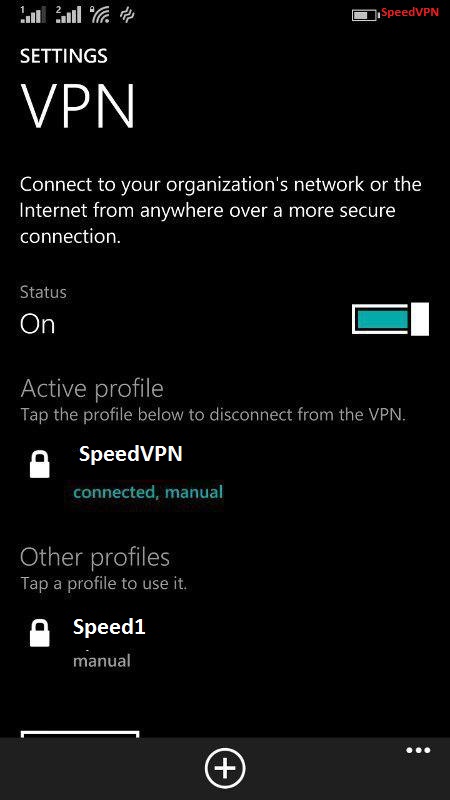450x800 pixels.
Task: Tap the 'connected, manual' status text
Action: pos(148,492)
